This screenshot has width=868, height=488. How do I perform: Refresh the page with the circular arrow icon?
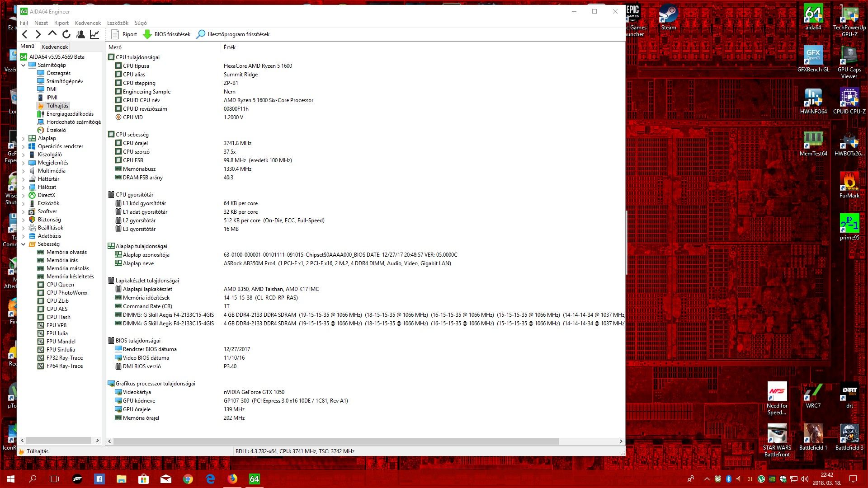(66, 34)
